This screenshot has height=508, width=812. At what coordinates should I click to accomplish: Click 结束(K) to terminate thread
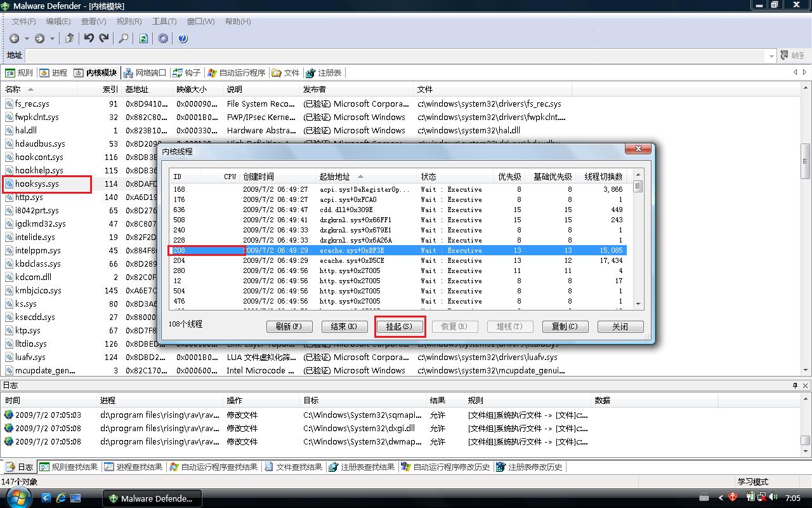click(344, 326)
